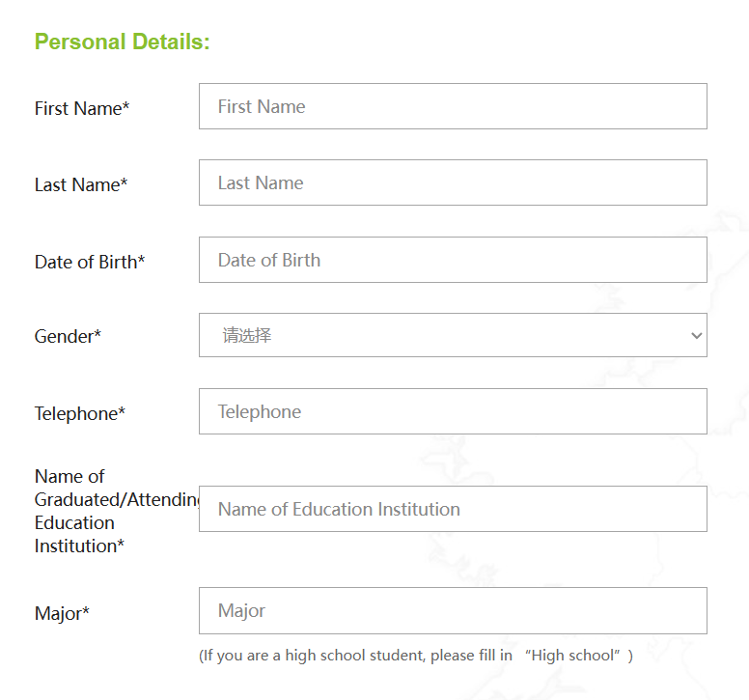
Task: Click the 请选择 placeholder text in Gender
Action: 247,336
